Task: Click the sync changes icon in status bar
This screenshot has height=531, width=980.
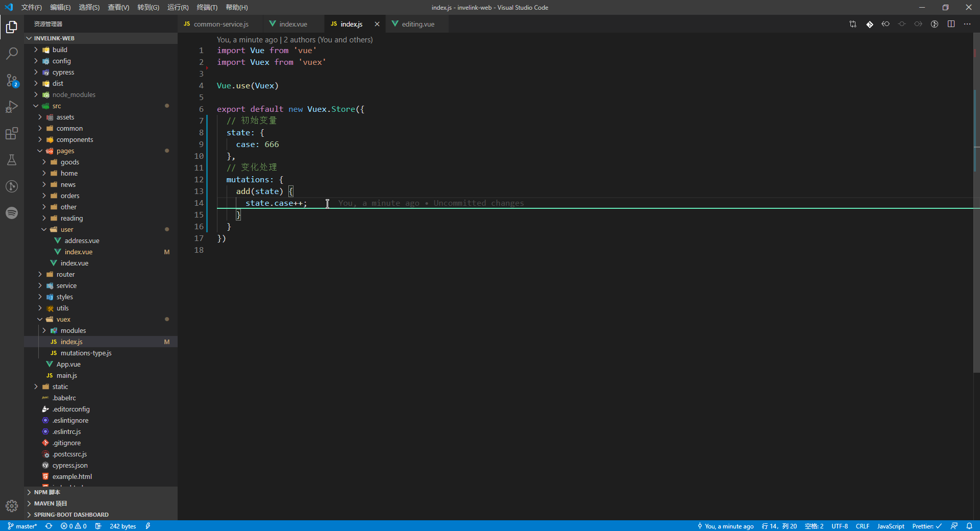Action: pyautogui.click(x=48, y=526)
